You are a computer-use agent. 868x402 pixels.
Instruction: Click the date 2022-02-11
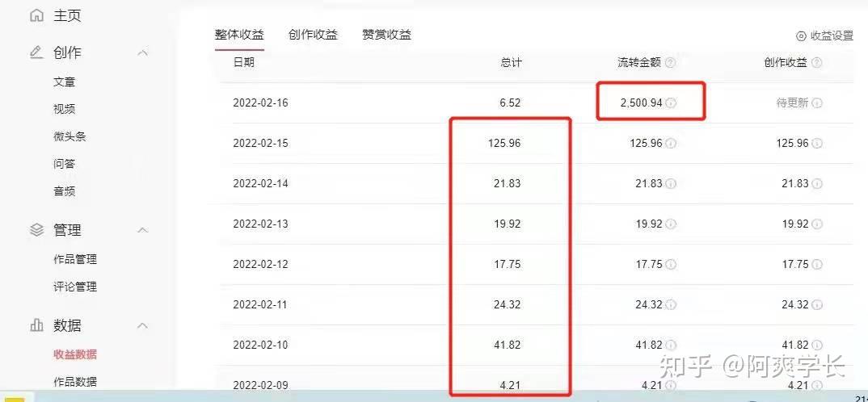click(261, 304)
